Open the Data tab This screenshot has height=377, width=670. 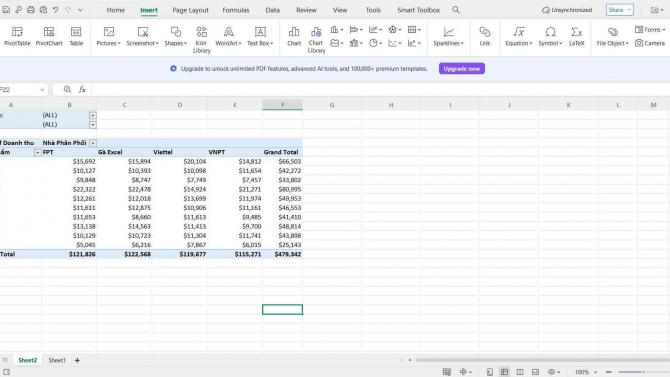[273, 10]
